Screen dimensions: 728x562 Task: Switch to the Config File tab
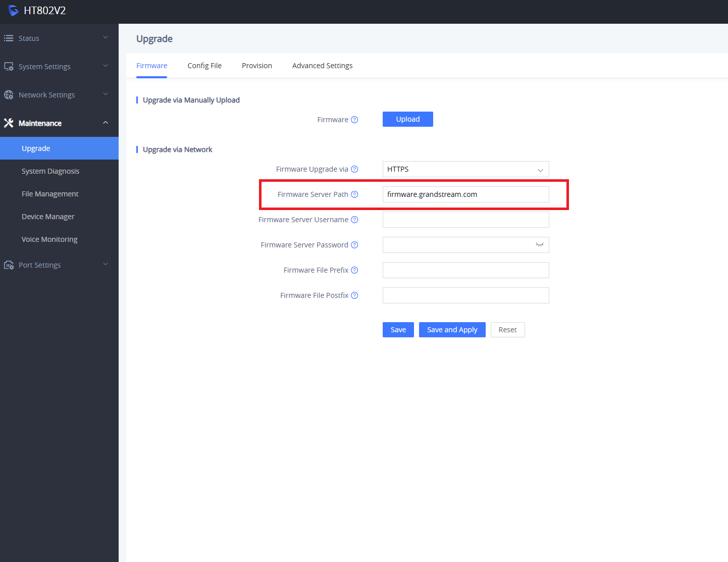(204, 66)
